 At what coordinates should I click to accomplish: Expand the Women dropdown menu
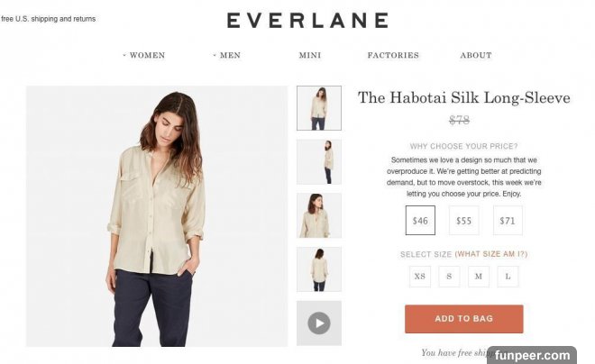pyautogui.click(x=144, y=55)
